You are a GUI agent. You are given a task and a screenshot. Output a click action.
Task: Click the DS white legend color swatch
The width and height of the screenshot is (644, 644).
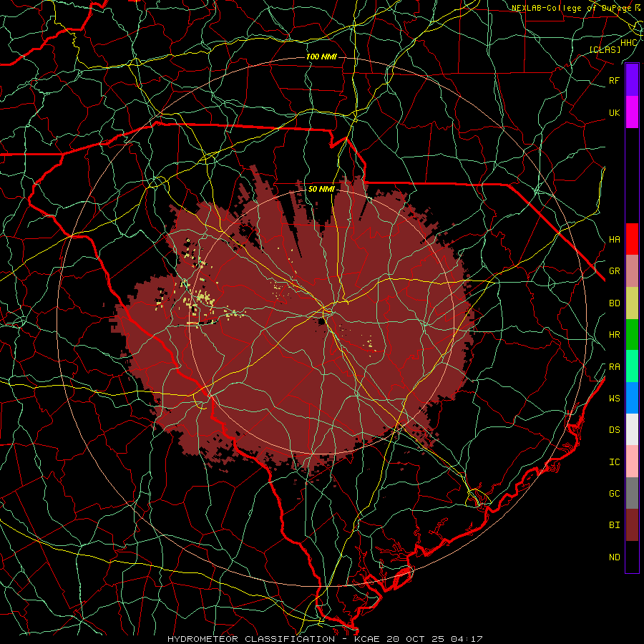(632, 429)
